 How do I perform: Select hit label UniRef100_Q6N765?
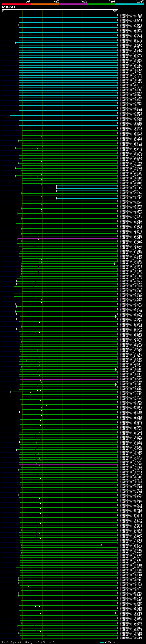[x=131, y=158]
